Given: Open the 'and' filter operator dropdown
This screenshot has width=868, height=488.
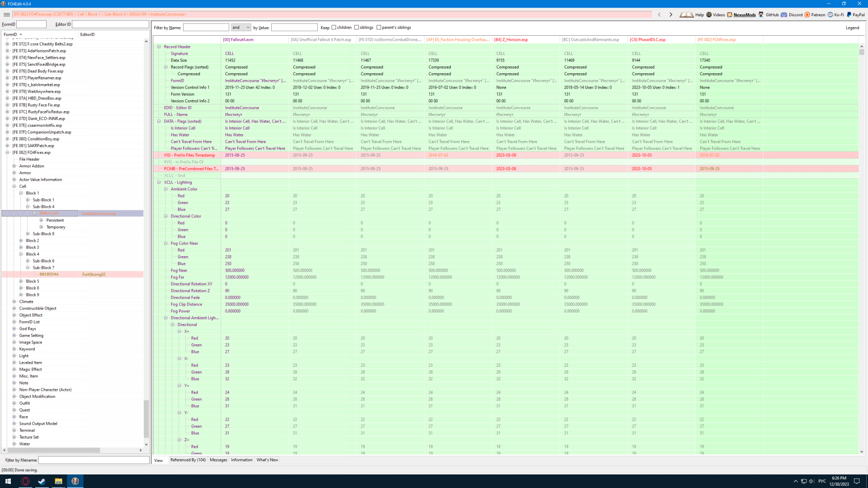Looking at the screenshot, I should (241, 28).
